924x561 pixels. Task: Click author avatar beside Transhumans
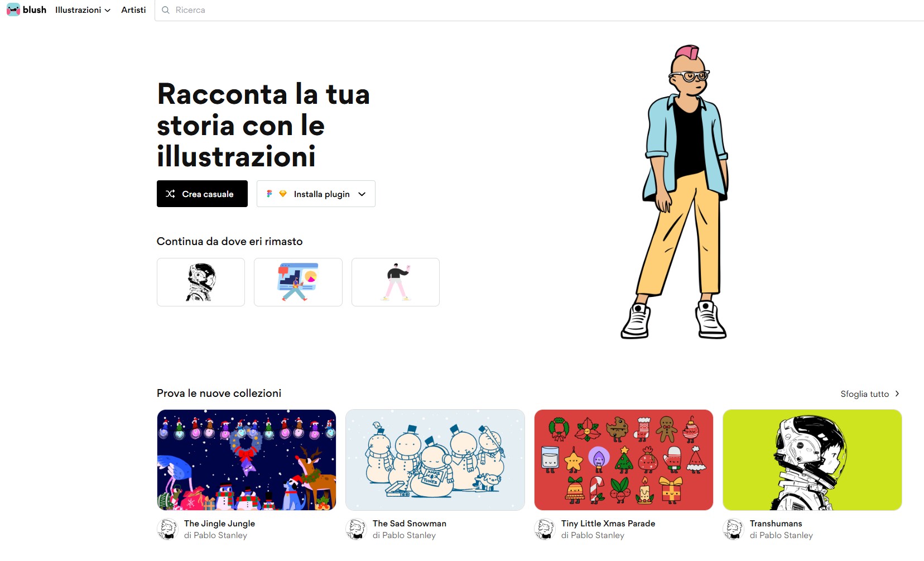click(x=733, y=529)
